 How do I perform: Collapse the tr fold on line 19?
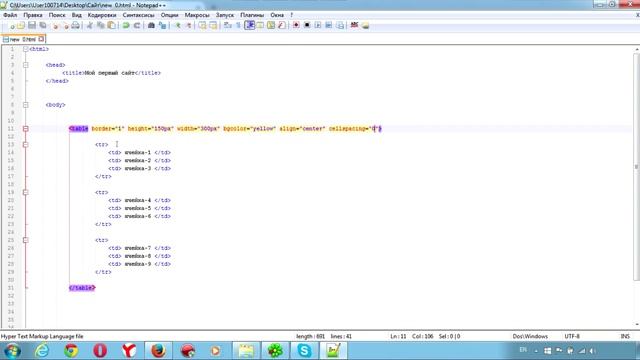point(26,192)
